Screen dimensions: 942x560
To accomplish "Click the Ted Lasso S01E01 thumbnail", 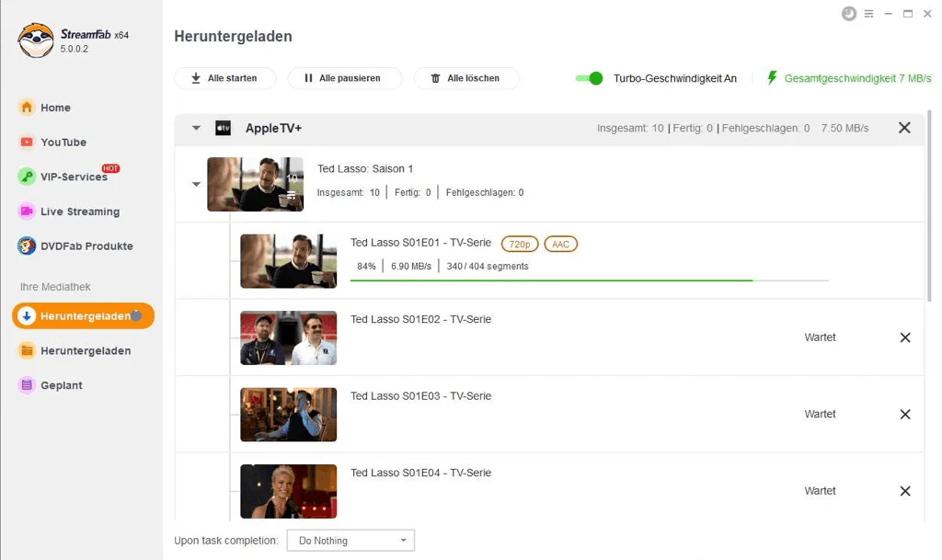I will click(x=288, y=261).
